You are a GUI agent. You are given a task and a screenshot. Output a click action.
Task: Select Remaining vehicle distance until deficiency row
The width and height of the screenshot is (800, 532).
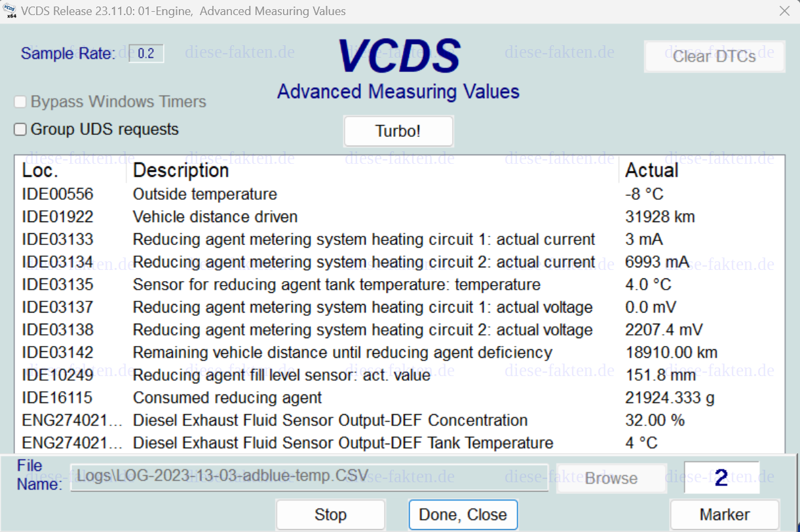pyautogui.click(x=400, y=352)
